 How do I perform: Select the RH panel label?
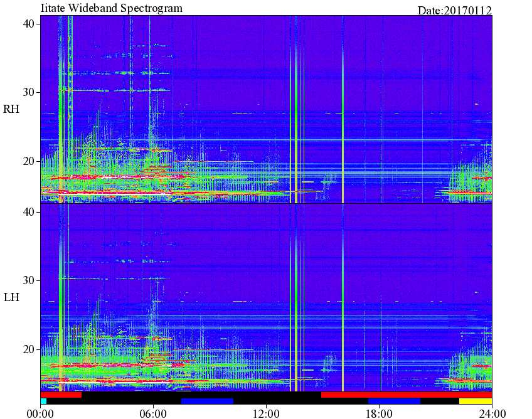tap(11, 109)
